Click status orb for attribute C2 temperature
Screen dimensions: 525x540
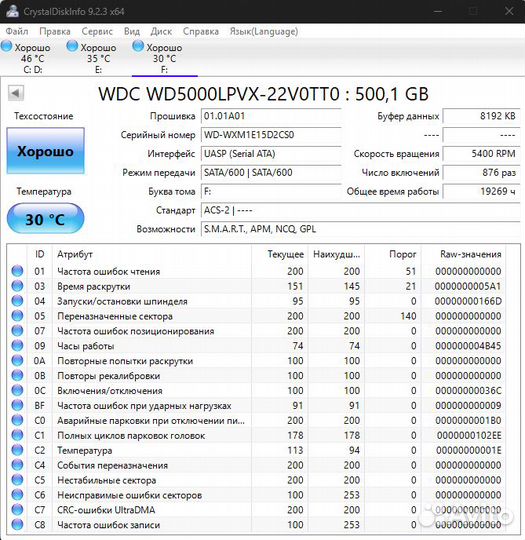click(x=17, y=450)
